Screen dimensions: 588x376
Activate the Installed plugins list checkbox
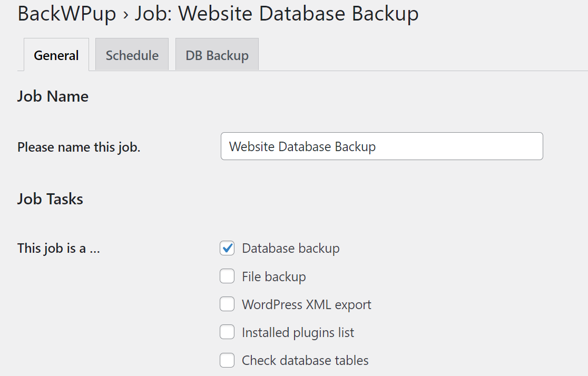[x=227, y=332]
